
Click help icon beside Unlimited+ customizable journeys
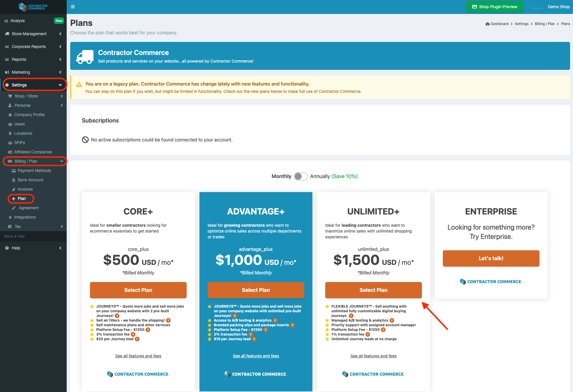[351, 316]
